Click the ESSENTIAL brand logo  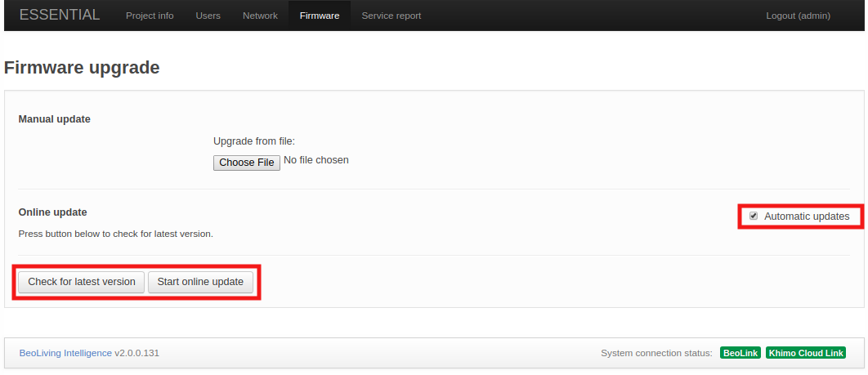pyautogui.click(x=60, y=15)
